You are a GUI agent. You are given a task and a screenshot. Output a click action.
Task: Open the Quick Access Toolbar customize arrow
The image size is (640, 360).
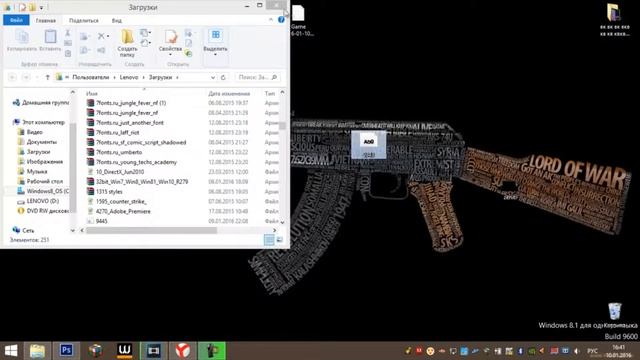point(41,7)
